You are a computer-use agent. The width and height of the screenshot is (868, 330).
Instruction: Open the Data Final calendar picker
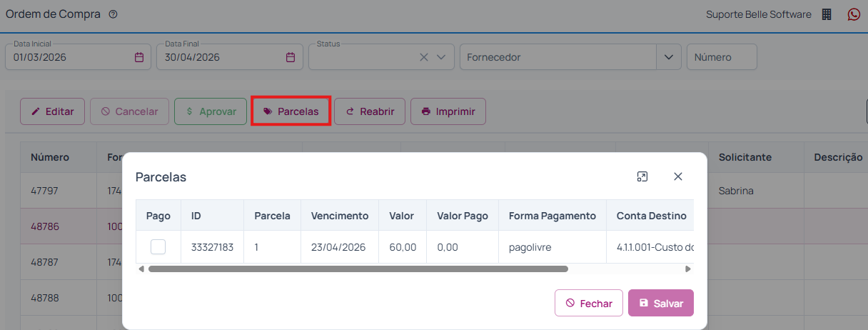(291, 57)
